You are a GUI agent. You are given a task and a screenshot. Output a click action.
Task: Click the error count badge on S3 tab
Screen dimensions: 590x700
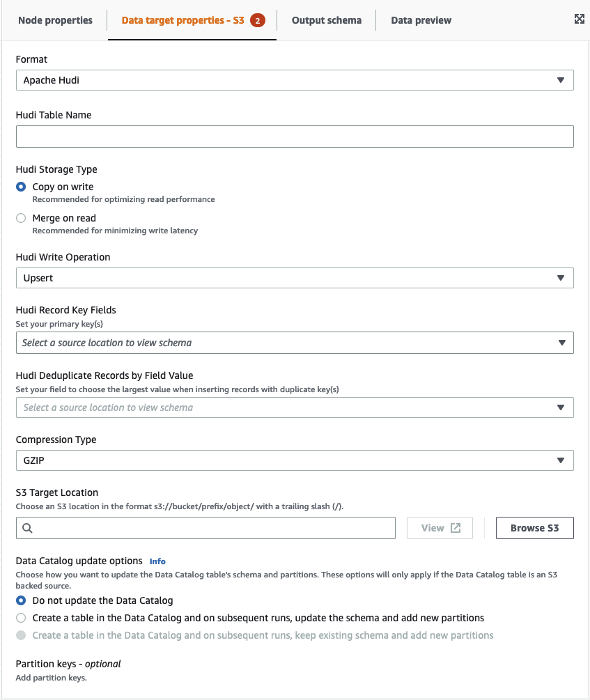pyautogui.click(x=258, y=20)
